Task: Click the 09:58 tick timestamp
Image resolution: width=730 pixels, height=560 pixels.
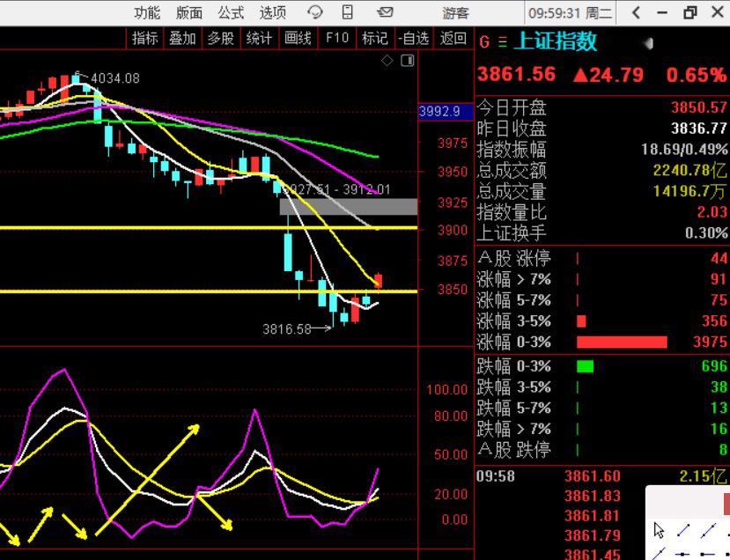Action: [496, 476]
